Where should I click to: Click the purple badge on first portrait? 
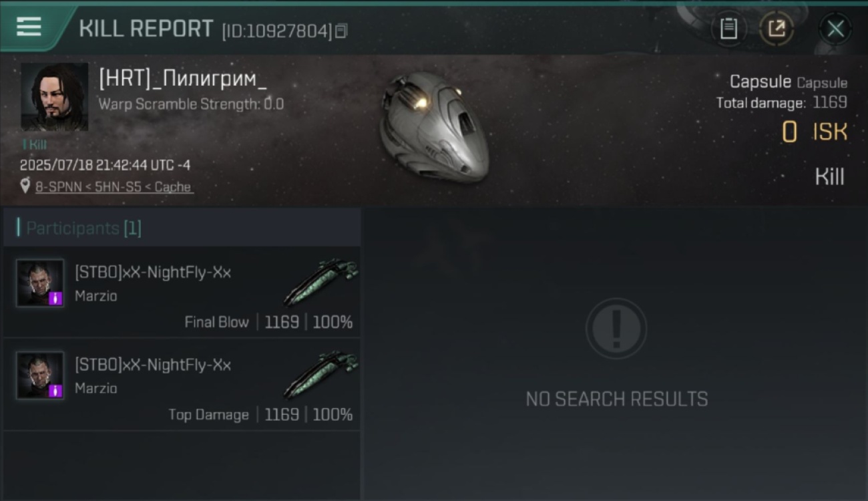coord(56,299)
